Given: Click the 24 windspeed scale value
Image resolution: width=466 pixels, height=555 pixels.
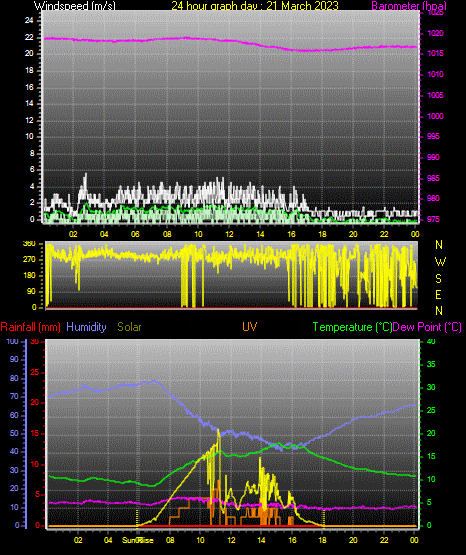Looking at the screenshot, I should (x=29, y=20).
